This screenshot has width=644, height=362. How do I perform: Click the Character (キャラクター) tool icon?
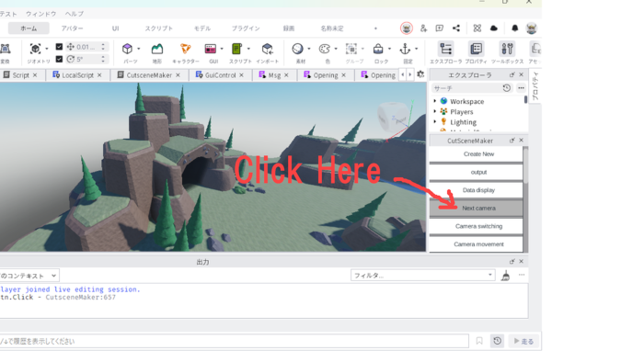click(186, 49)
